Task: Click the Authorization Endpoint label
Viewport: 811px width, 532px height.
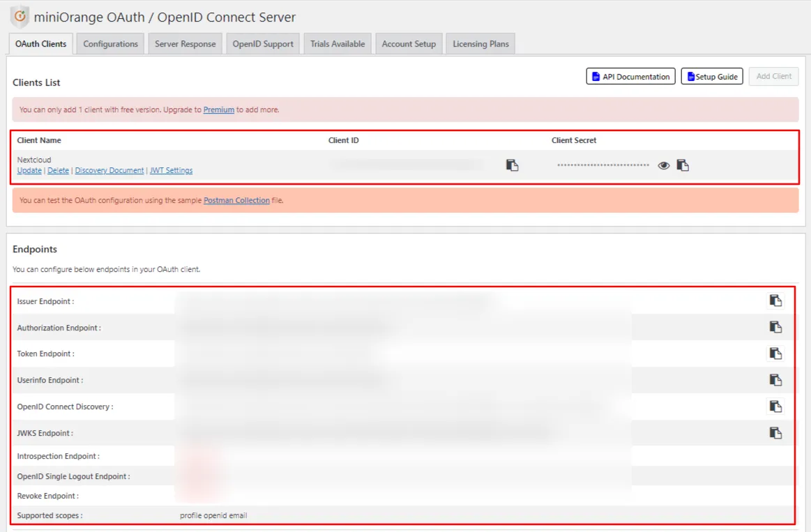Action: [x=59, y=328]
